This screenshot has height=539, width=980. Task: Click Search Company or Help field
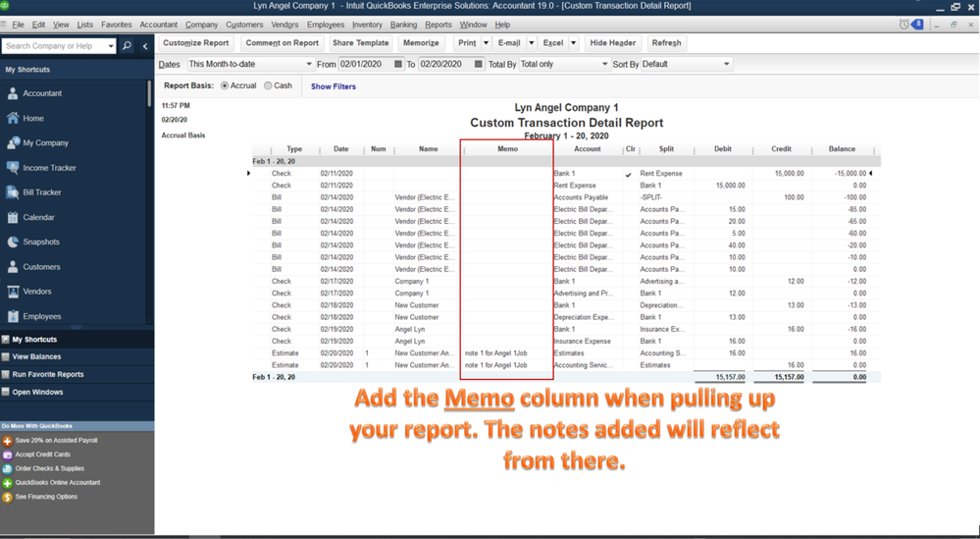pos(54,46)
